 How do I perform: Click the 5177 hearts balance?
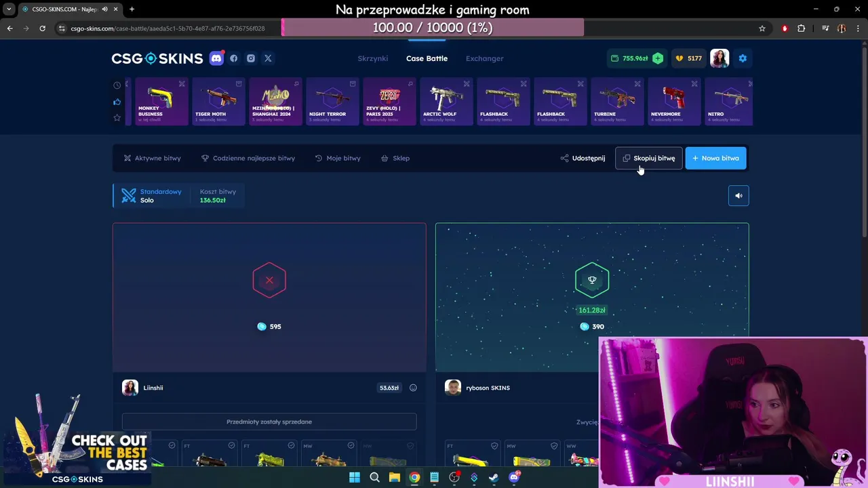pyautogui.click(x=688, y=58)
